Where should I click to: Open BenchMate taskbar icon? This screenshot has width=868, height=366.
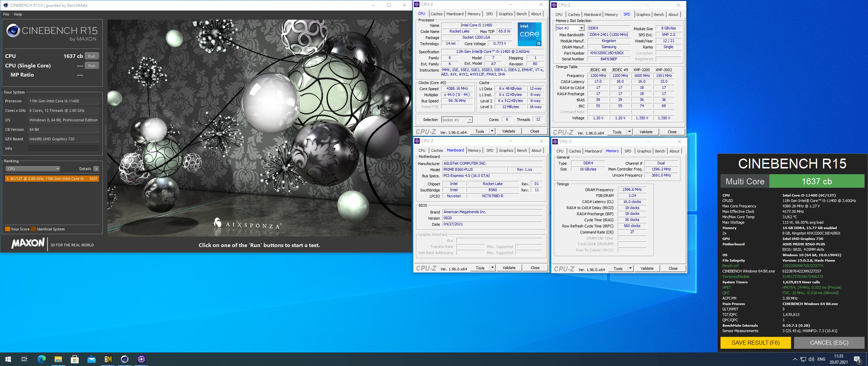point(108,359)
